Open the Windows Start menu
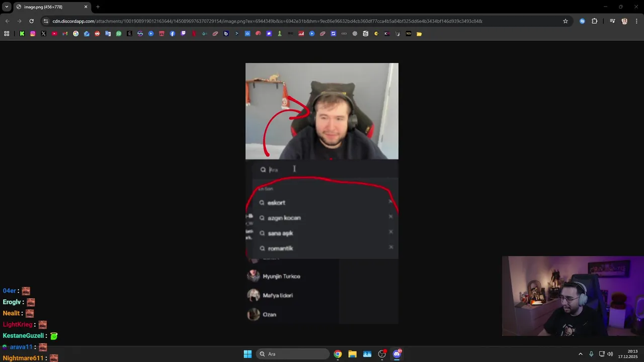Screen dimensions: 644x362 (248, 354)
